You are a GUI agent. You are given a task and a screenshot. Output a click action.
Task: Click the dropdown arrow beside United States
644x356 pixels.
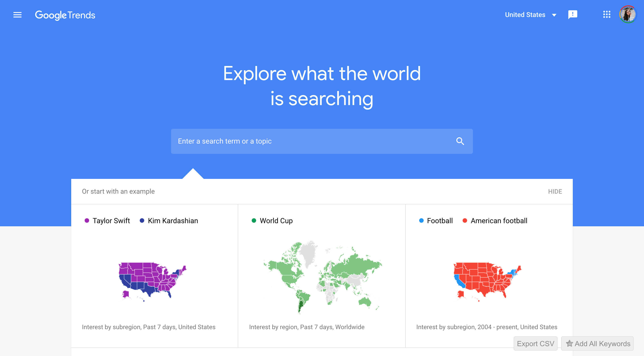click(x=554, y=15)
